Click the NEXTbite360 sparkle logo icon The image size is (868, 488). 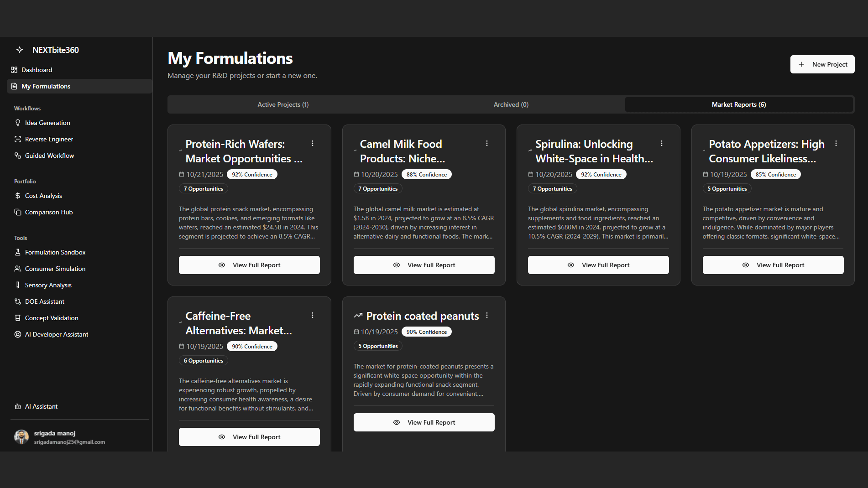click(20, 50)
